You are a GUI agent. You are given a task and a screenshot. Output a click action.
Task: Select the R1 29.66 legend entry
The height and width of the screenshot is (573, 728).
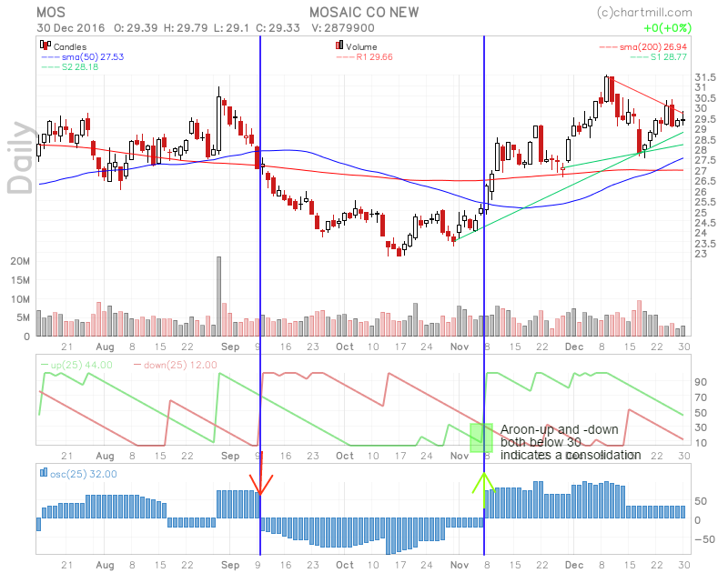(x=365, y=57)
